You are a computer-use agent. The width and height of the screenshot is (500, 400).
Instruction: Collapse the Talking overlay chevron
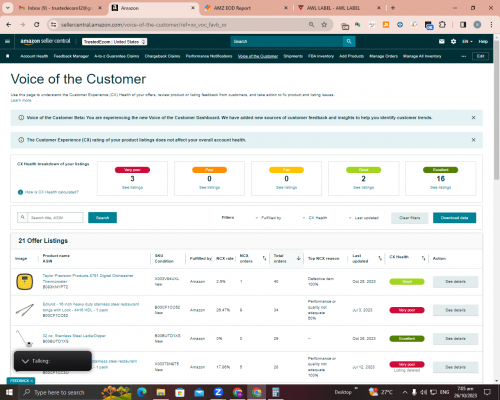click(x=25, y=361)
